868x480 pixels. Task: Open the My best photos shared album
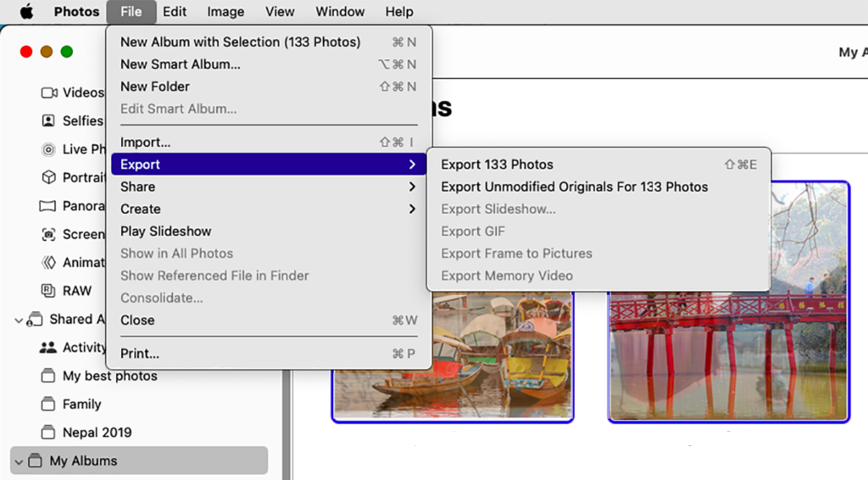[x=109, y=376]
